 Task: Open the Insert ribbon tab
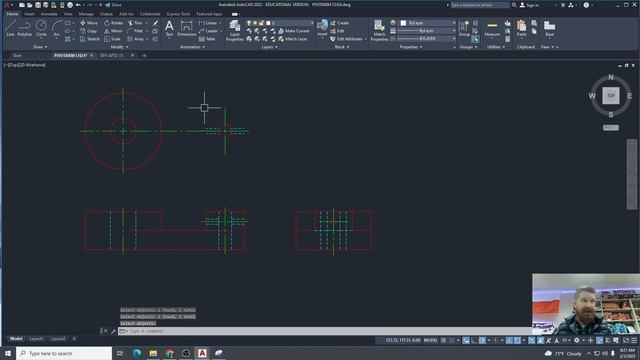tap(29, 14)
